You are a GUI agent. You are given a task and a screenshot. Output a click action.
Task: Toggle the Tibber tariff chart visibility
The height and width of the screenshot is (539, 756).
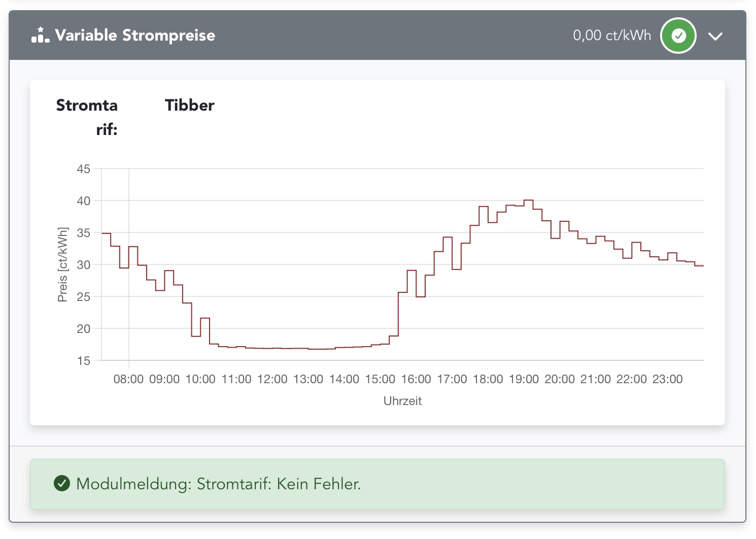(x=189, y=105)
